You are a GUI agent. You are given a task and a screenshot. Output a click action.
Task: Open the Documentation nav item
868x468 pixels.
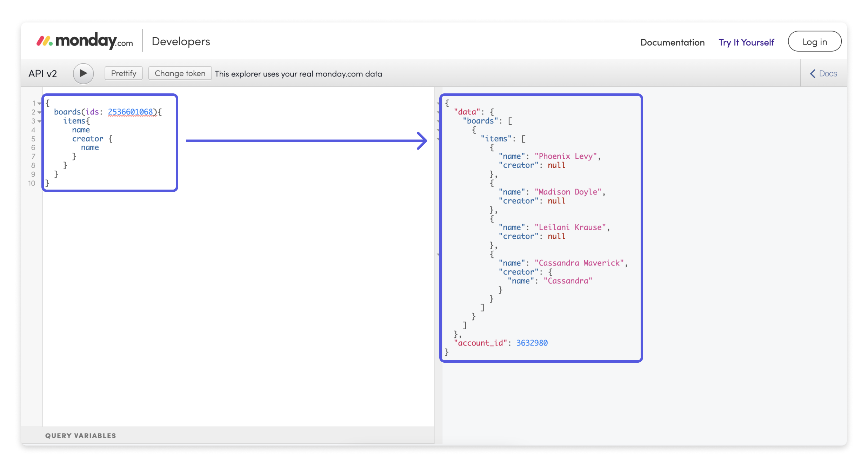click(x=672, y=42)
